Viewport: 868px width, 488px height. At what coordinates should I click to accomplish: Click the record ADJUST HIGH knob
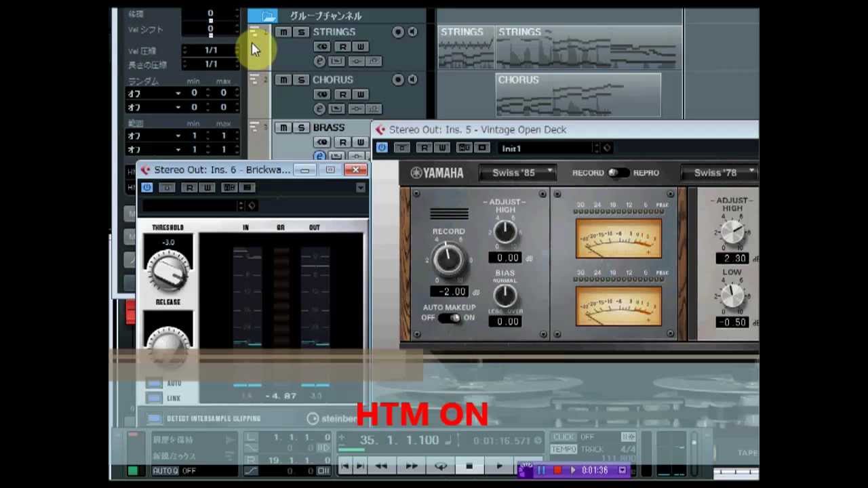pyautogui.click(x=505, y=232)
